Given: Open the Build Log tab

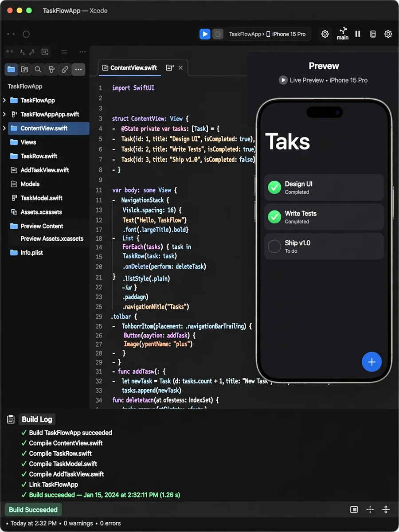Looking at the screenshot, I should pyautogui.click(x=37, y=419).
